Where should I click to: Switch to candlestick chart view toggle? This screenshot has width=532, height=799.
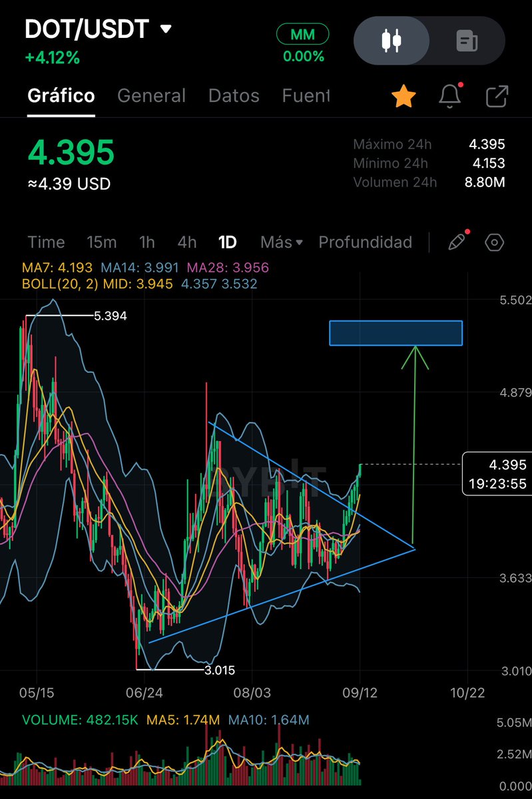coord(391,41)
